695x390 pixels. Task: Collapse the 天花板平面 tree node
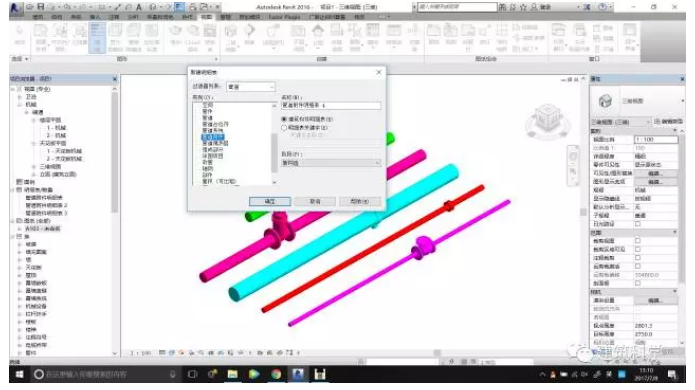tap(34, 143)
